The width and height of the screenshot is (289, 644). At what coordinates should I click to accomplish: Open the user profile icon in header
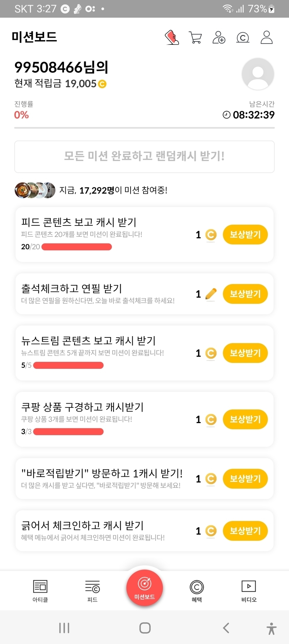point(266,37)
